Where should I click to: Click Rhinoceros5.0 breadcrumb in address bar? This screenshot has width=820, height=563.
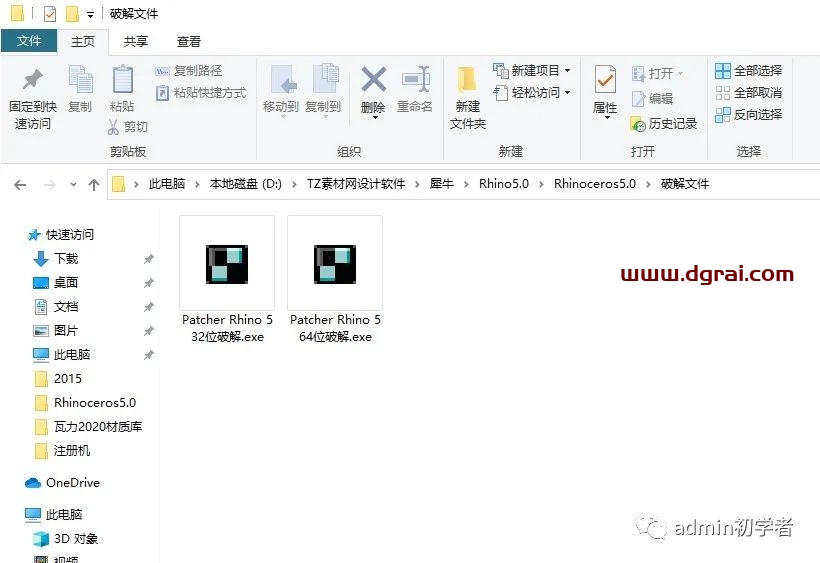point(595,184)
